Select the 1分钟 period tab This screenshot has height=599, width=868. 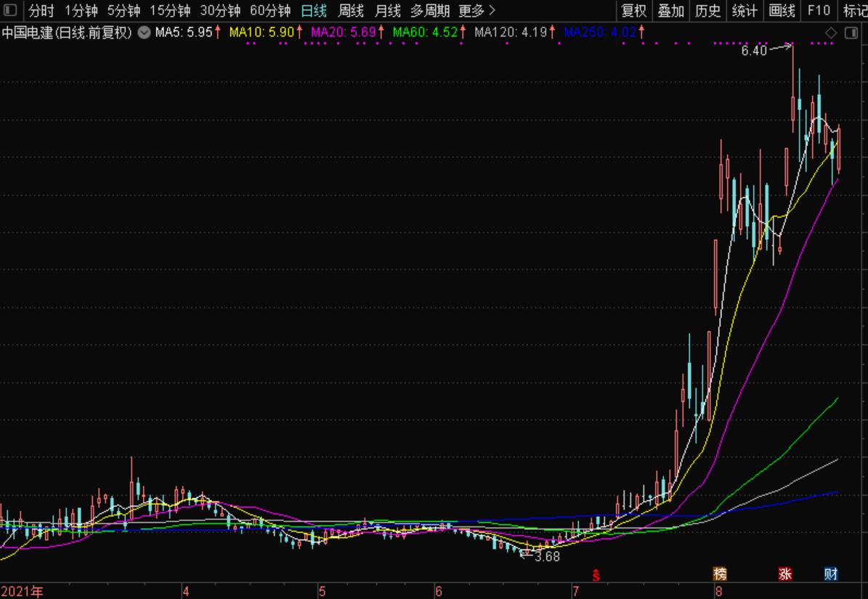tap(81, 10)
